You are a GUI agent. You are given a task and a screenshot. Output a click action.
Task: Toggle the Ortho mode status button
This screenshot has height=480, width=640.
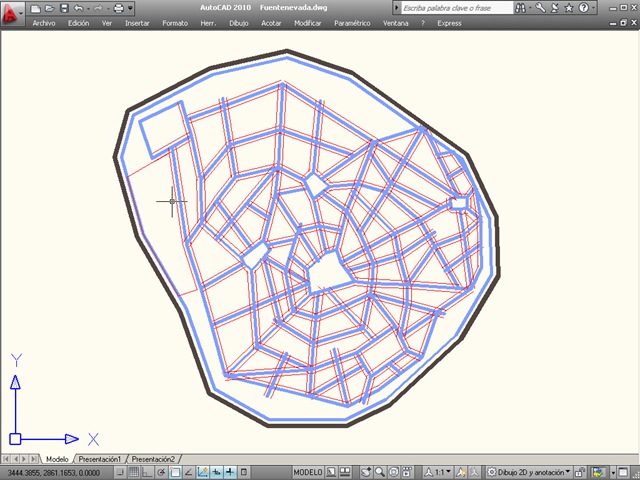147,472
